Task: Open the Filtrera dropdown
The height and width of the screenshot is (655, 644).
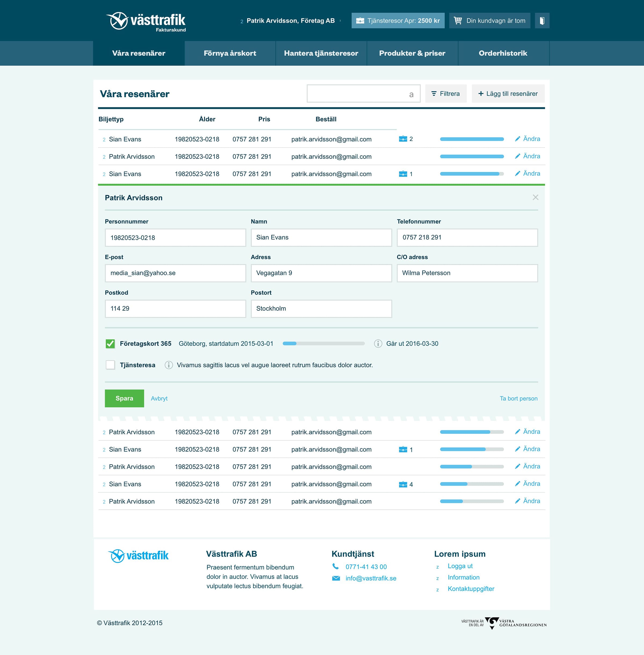Action: 445,94
